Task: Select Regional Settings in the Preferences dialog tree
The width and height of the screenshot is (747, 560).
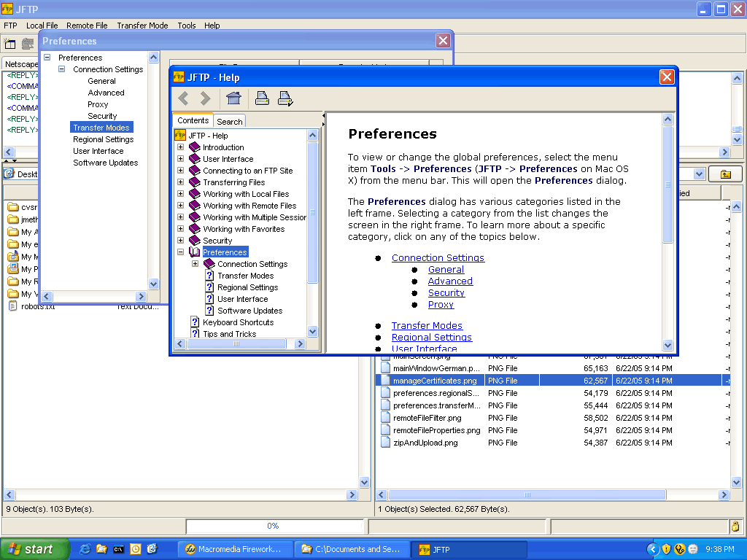Action: coord(103,139)
